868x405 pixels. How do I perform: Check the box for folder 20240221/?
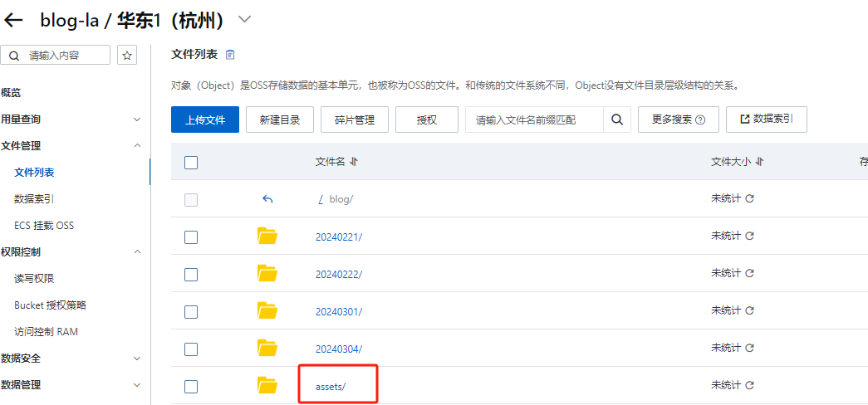tap(191, 237)
